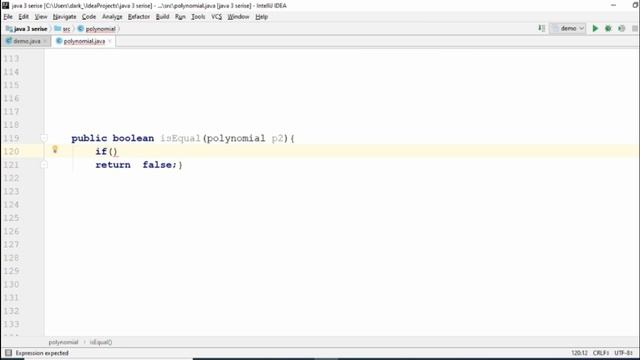Click the polynomial breadcrumb at editor bottom
The image size is (640, 360).
[x=63, y=342]
